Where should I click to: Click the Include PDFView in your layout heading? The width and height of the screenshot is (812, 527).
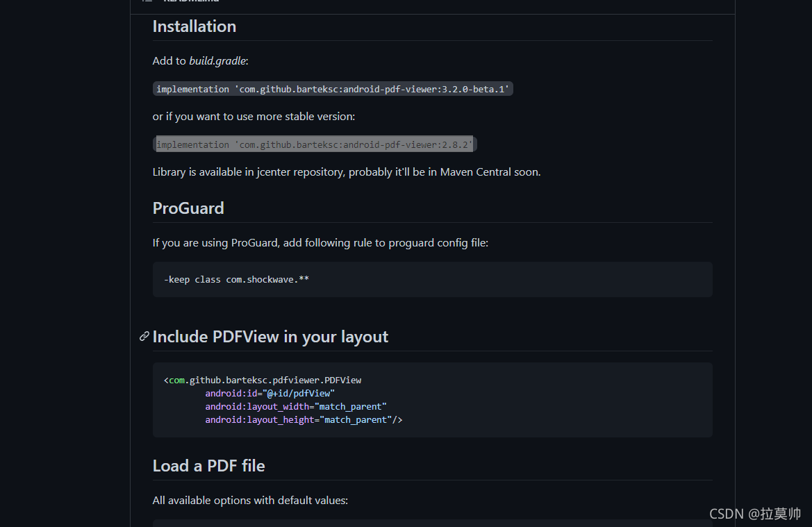(x=270, y=337)
